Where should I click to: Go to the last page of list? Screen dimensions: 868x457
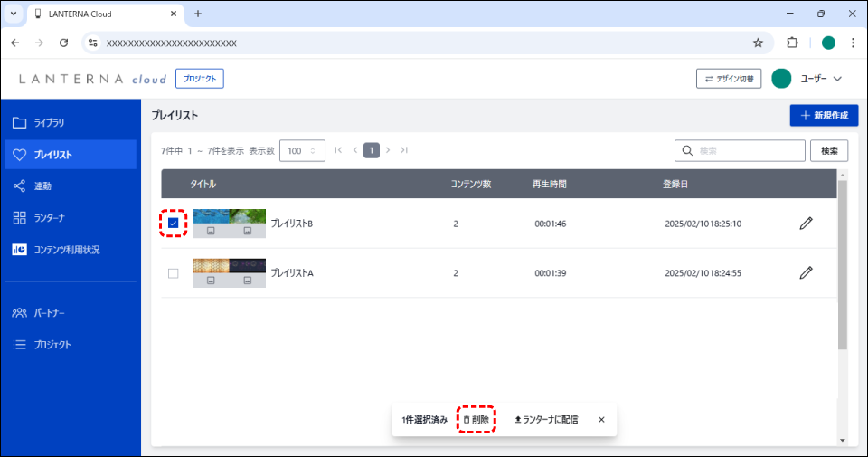click(404, 150)
